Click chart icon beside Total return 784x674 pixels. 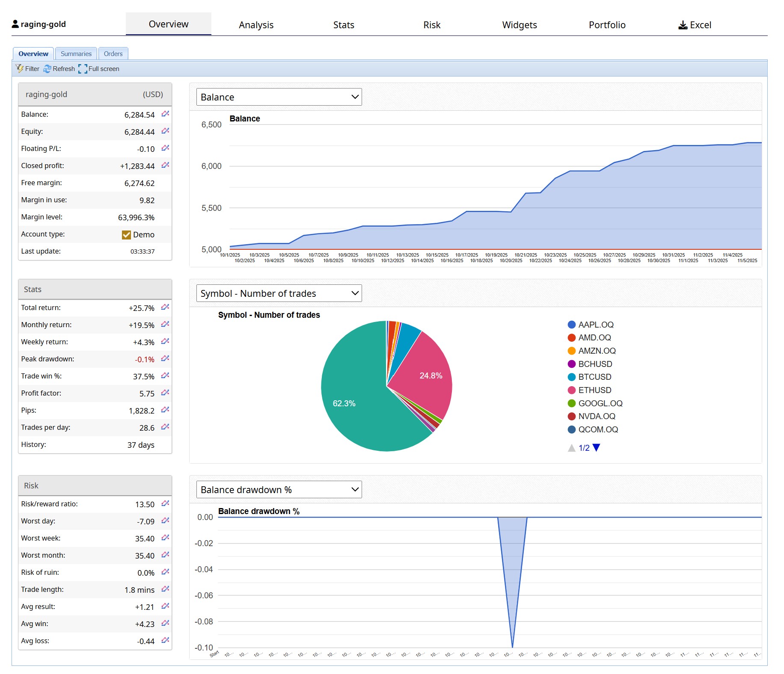tap(165, 307)
